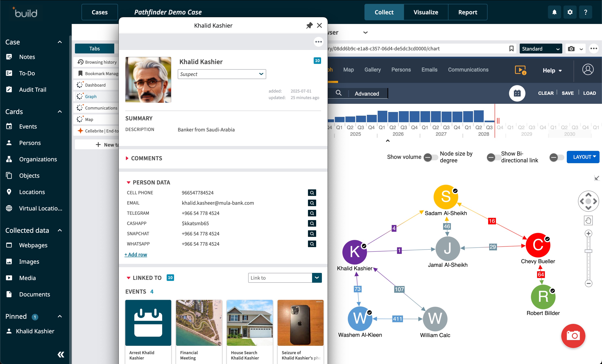602x364 pixels.
Task: Open the Suspect role dropdown
Action: (x=222, y=74)
